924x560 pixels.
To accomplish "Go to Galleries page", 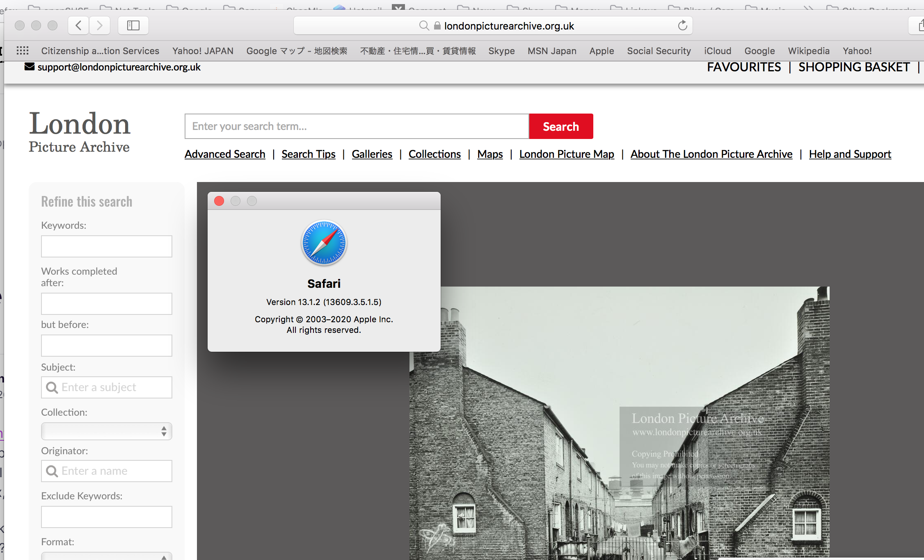I will click(x=372, y=154).
